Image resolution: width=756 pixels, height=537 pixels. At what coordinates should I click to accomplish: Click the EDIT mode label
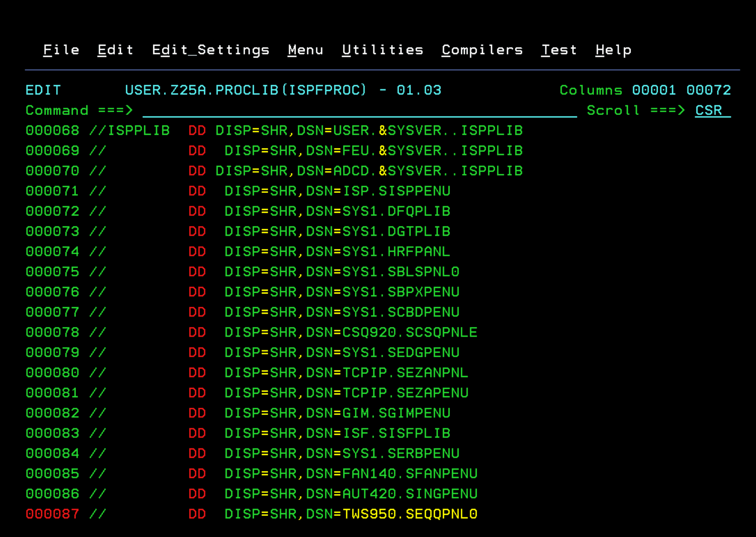tap(43, 90)
